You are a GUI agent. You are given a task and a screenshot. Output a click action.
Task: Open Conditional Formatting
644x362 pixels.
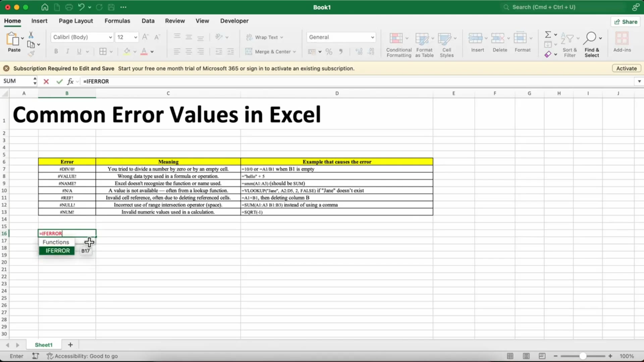tap(399, 45)
